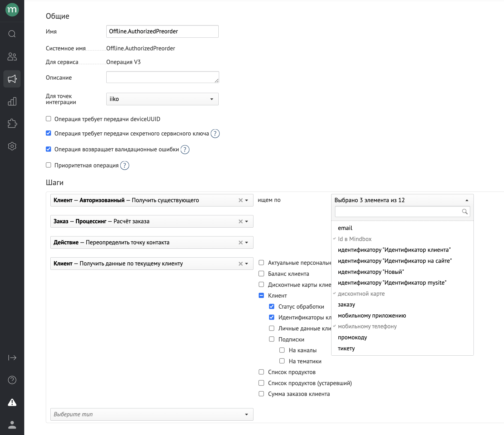Check Сумма заказов клиента checkbox

click(261, 394)
